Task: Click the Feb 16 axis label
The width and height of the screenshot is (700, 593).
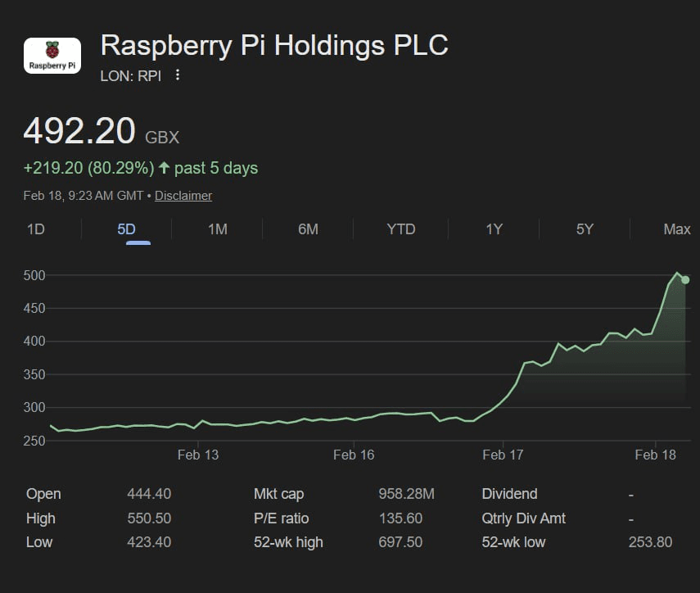Action: (x=354, y=455)
